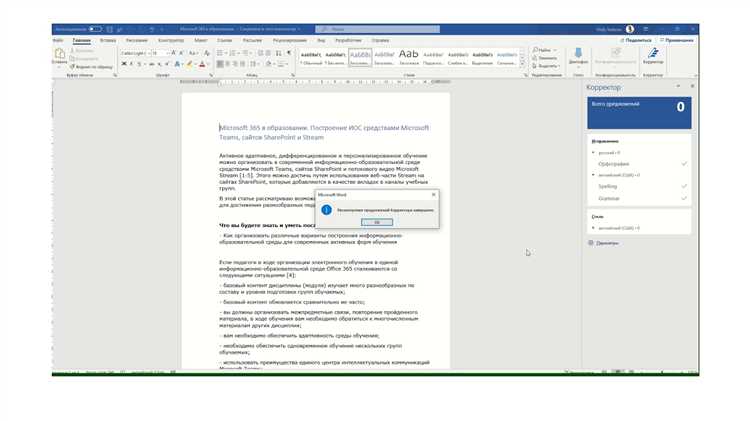Open Paragraph dialog launcher
The height and width of the screenshot is (421, 750).
click(x=293, y=76)
